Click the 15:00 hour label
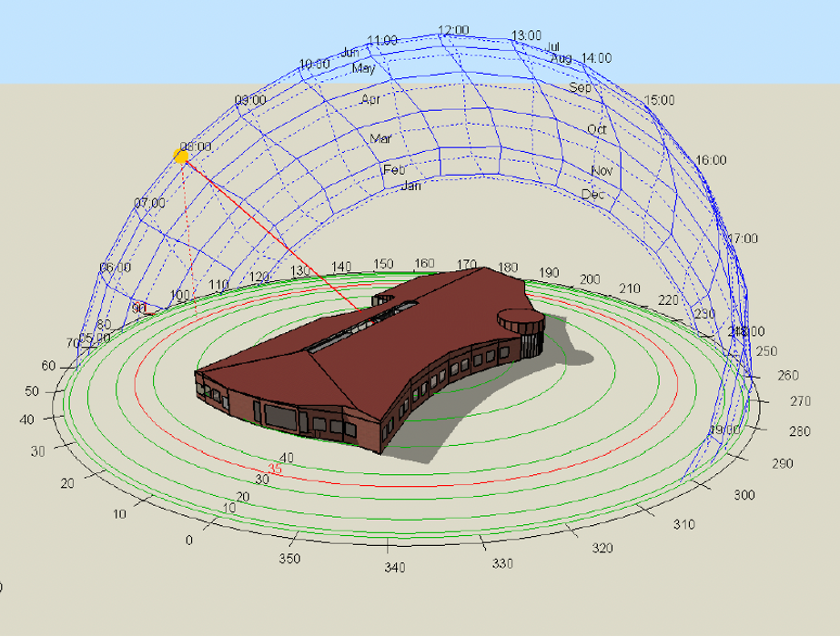The height and width of the screenshot is (637, 840). point(660,100)
